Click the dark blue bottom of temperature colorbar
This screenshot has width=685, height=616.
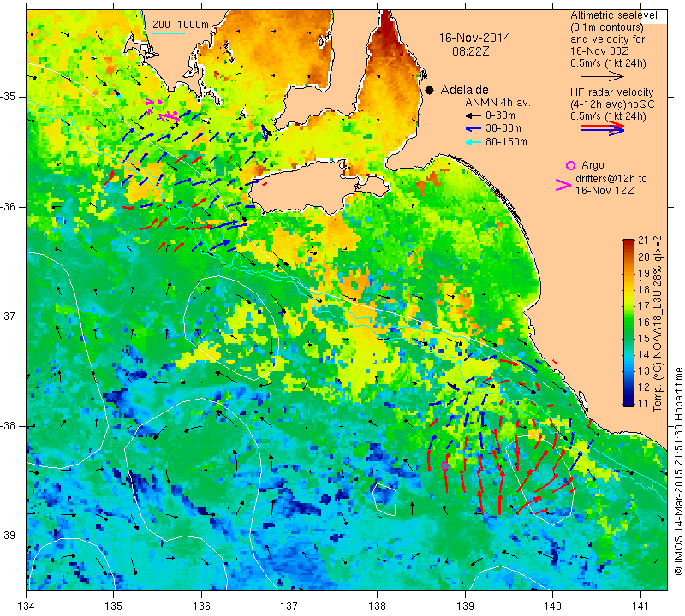tap(628, 402)
